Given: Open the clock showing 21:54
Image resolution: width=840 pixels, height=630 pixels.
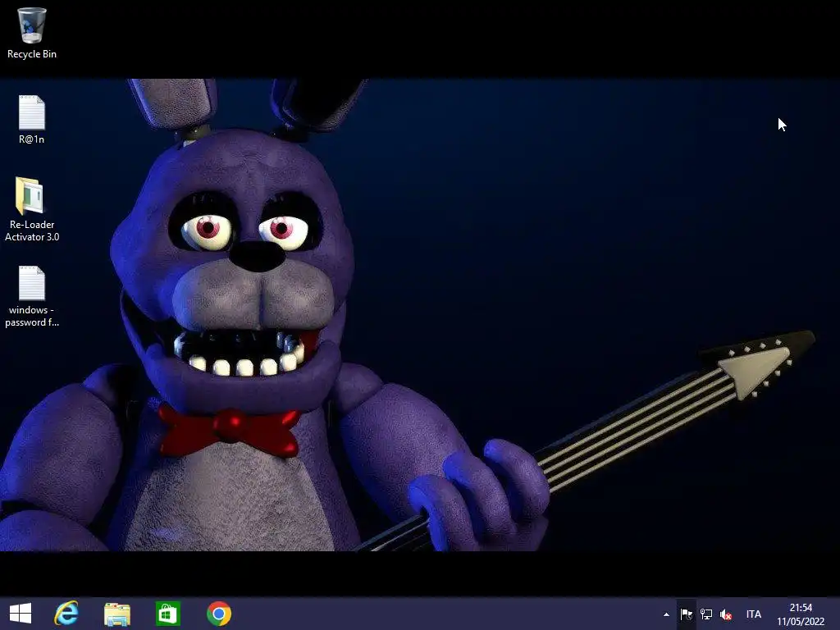Looking at the screenshot, I should tap(801, 614).
